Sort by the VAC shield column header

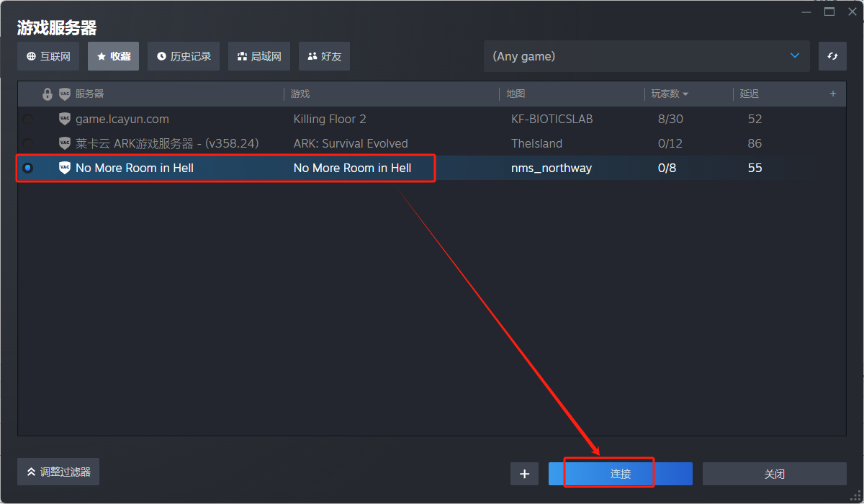65,94
